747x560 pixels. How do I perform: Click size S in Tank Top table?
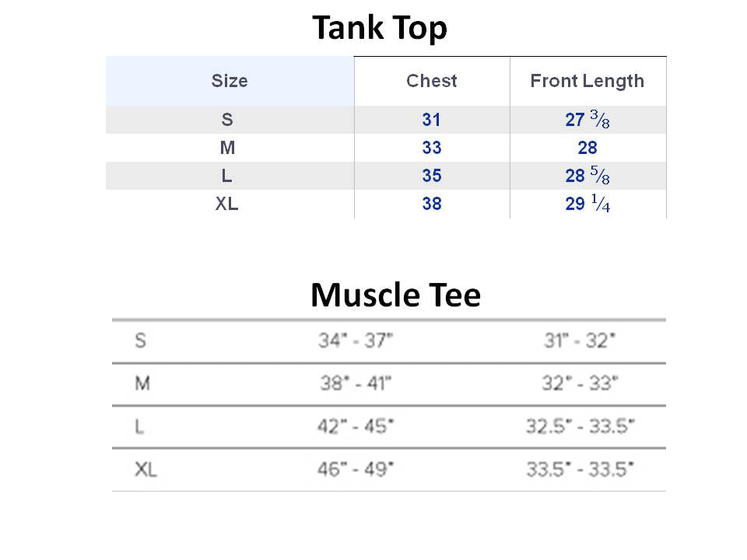[227, 120]
